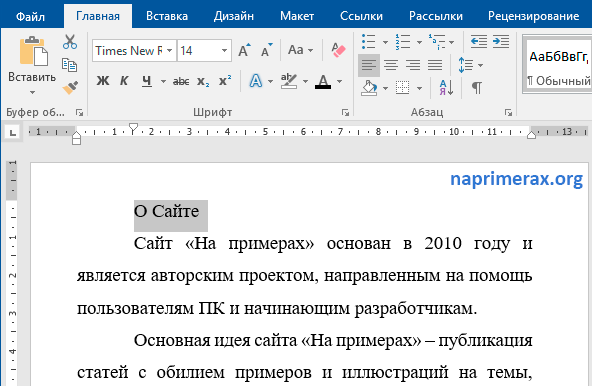Viewport: 592px width, 386px height.
Task: Click the Paste (Вставить) clipboard icon
Action: pos(34,51)
